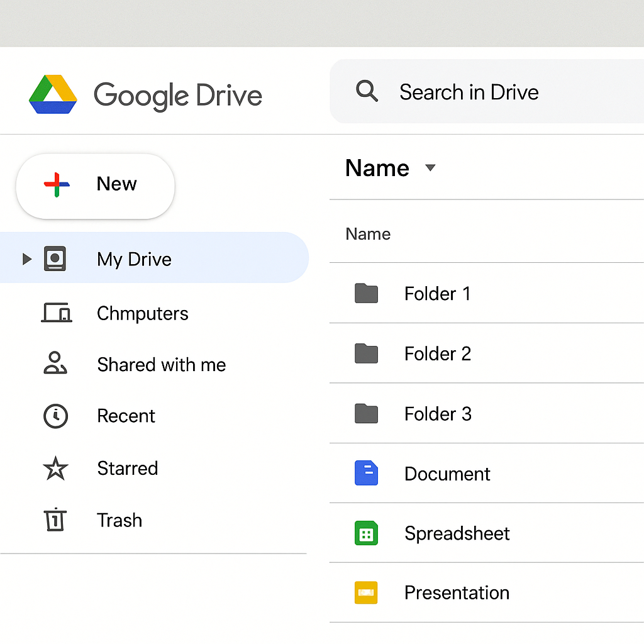Click the Google Drive logo icon
This screenshot has height=644, width=644.
(53, 94)
